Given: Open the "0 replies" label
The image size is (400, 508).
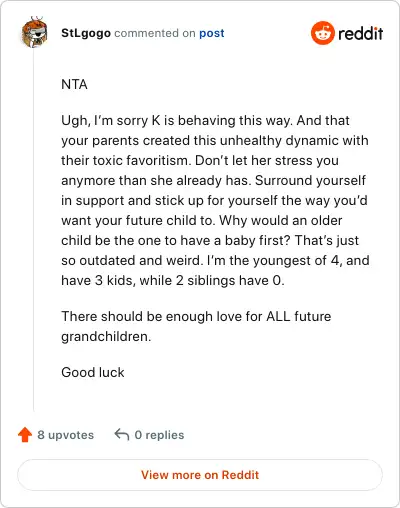Looking at the screenshot, I should point(159,435).
